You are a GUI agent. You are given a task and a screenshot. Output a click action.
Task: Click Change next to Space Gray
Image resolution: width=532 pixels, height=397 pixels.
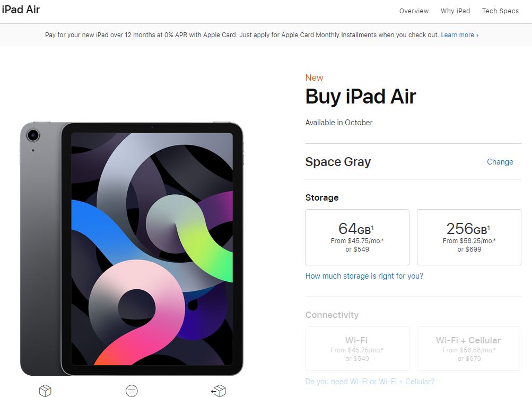[x=500, y=162]
